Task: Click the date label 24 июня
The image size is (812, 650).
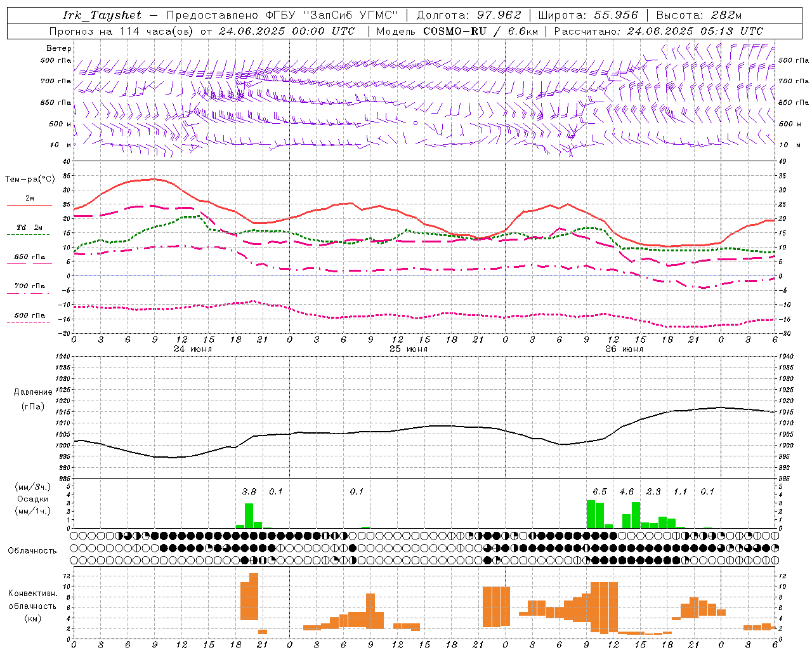Action: pos(193,349)
